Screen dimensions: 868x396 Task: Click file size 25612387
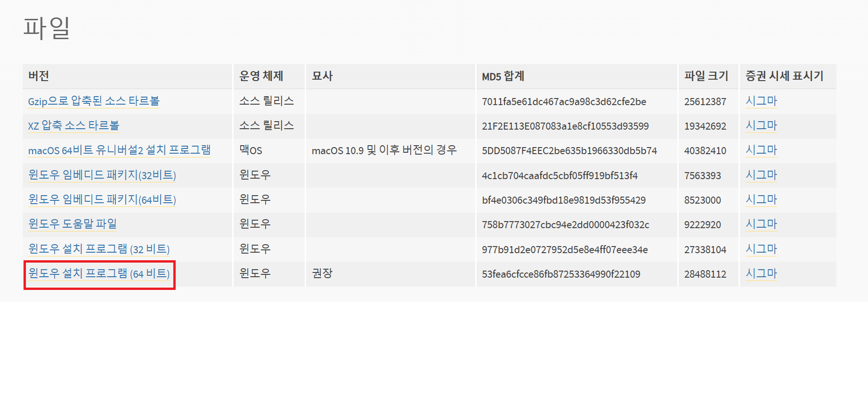coord(705,102)
